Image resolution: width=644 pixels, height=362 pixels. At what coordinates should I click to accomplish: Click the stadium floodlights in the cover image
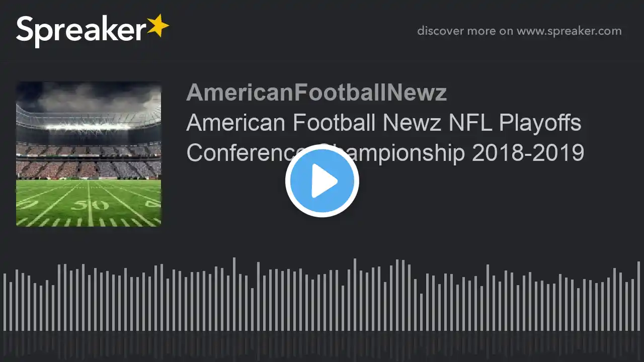[89, 127]
